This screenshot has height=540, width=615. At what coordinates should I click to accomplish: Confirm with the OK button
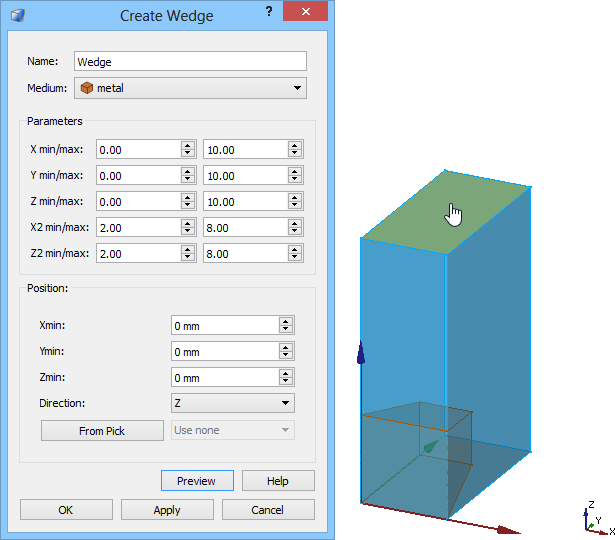point(66,509)
